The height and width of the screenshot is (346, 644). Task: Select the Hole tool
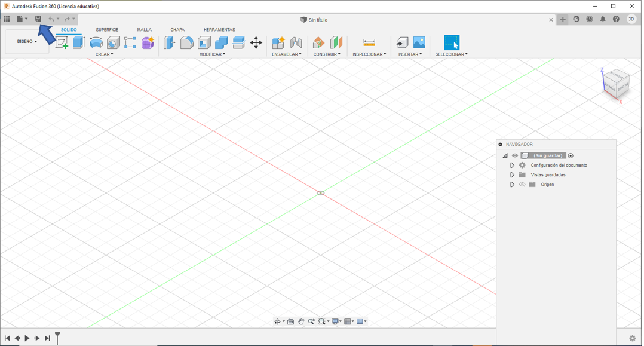(113, 42)
